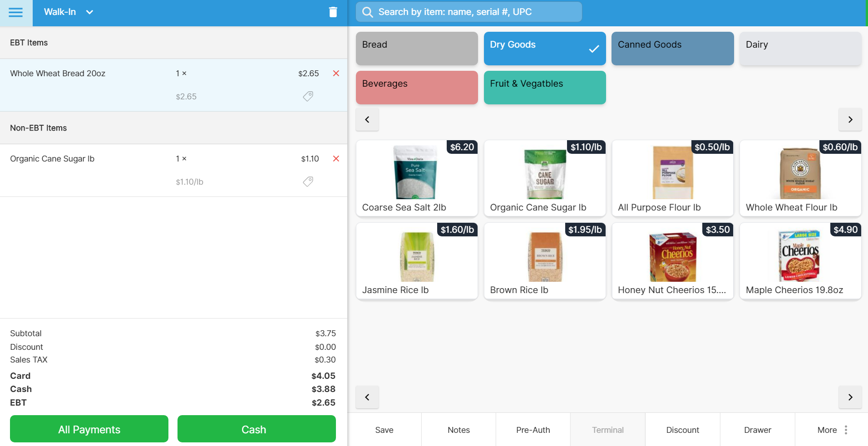The height and width of the screenshot is (446, 868).
Task: Expand the Walk-In customer dropdown
Action: 89,12
